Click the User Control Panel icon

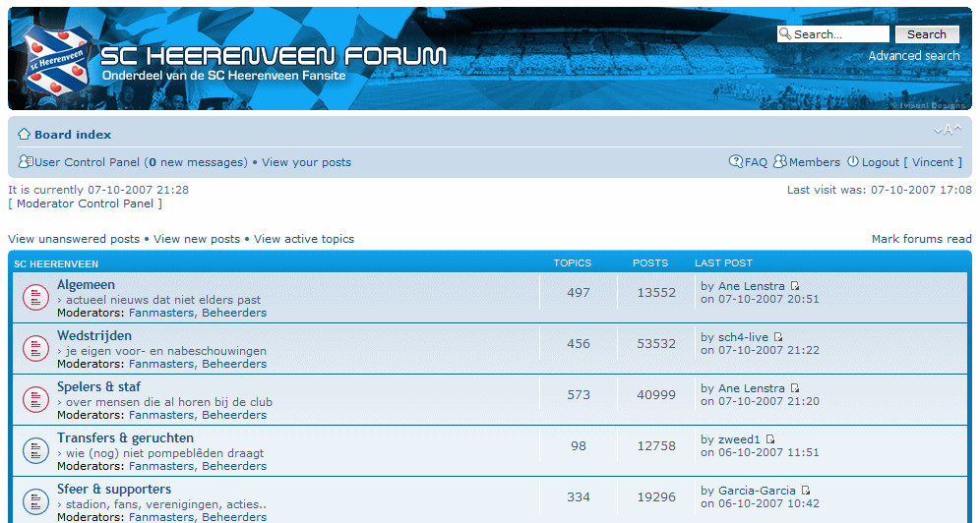click(25, 161)
